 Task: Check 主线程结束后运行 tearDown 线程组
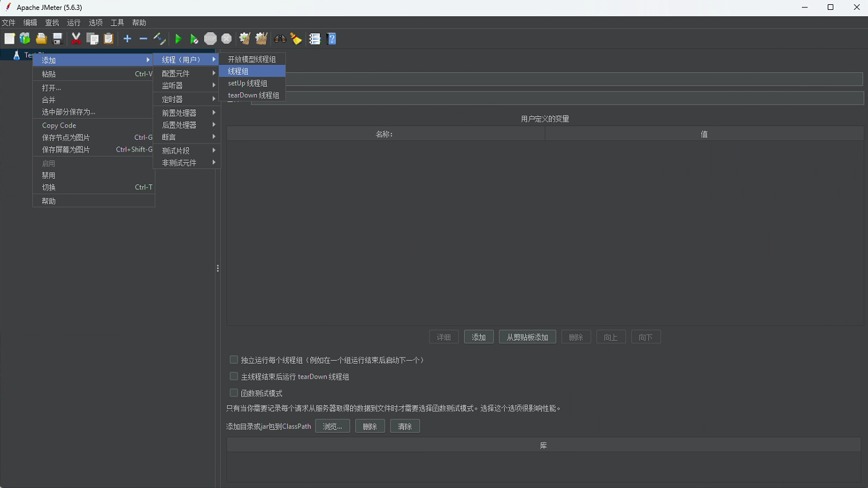coord(233,376)
